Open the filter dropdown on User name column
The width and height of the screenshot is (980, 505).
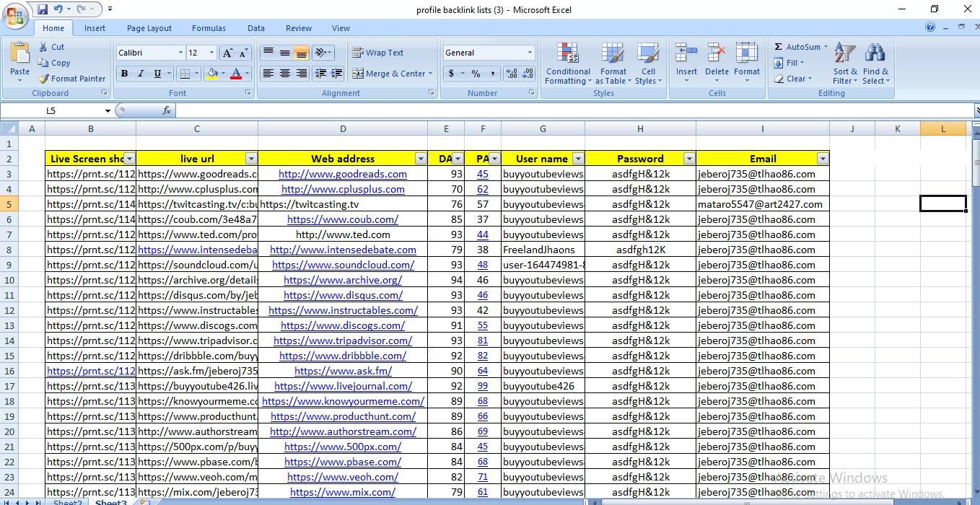[578, 158]
